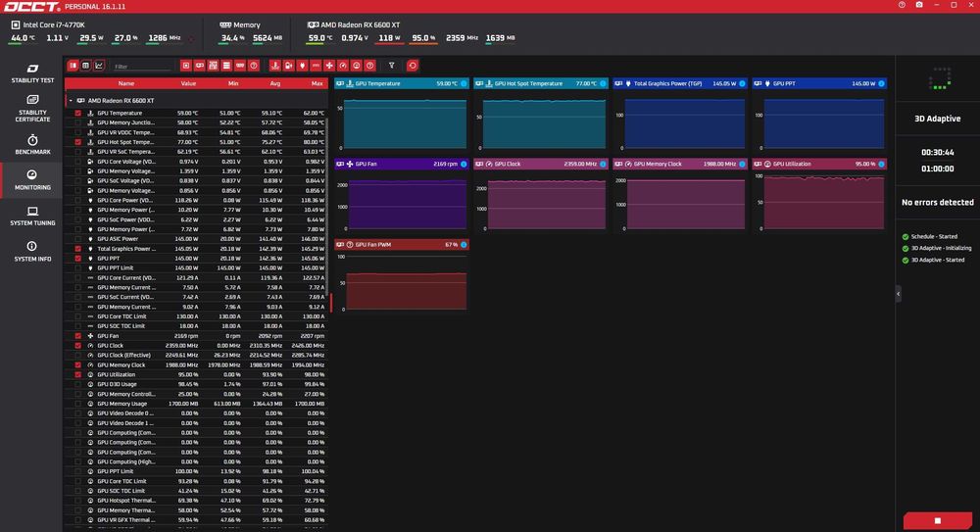Screen dimensions: 980x532
Task: Toggle the temperature sensor filter icon
Action: [x=274, y=66]
